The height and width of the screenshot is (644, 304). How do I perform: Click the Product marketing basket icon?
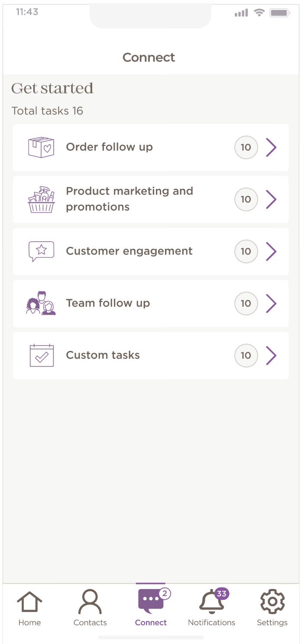[x=41, y=199]
